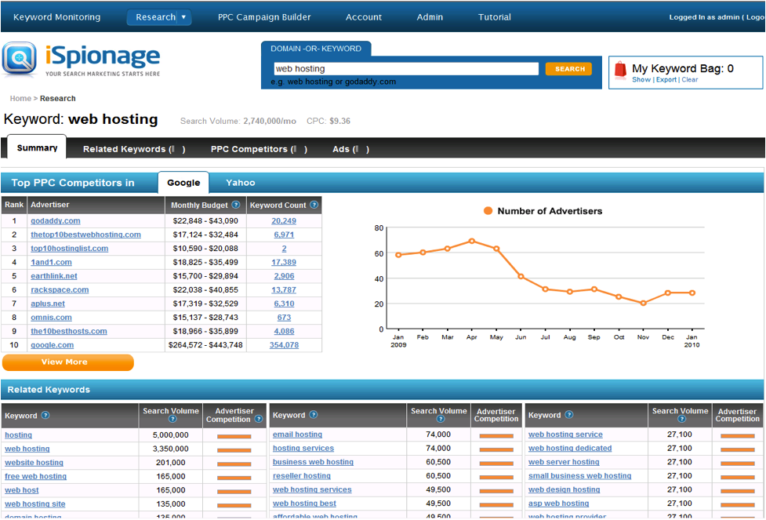Image resolution: width=766 pixels, height=520 pixels.
Task: Click keyword count 354,078 for google.com
Action: coord(284,345)
